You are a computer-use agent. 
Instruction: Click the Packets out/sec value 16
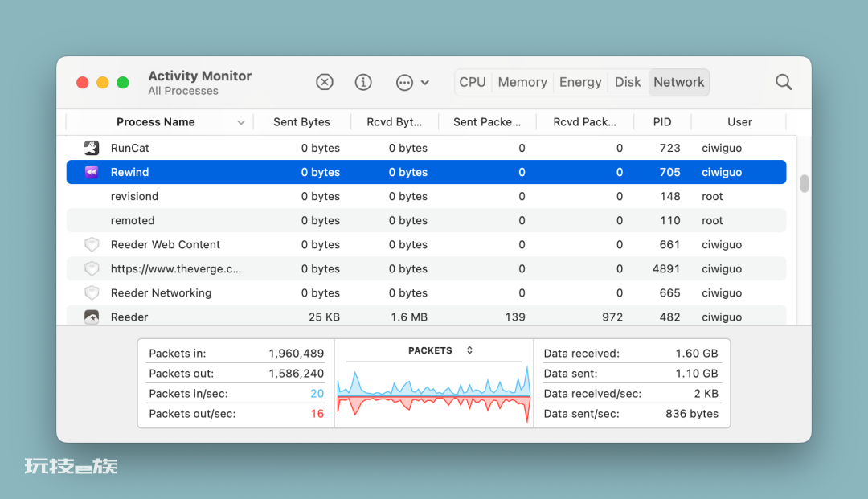click(x=317, y=414)
